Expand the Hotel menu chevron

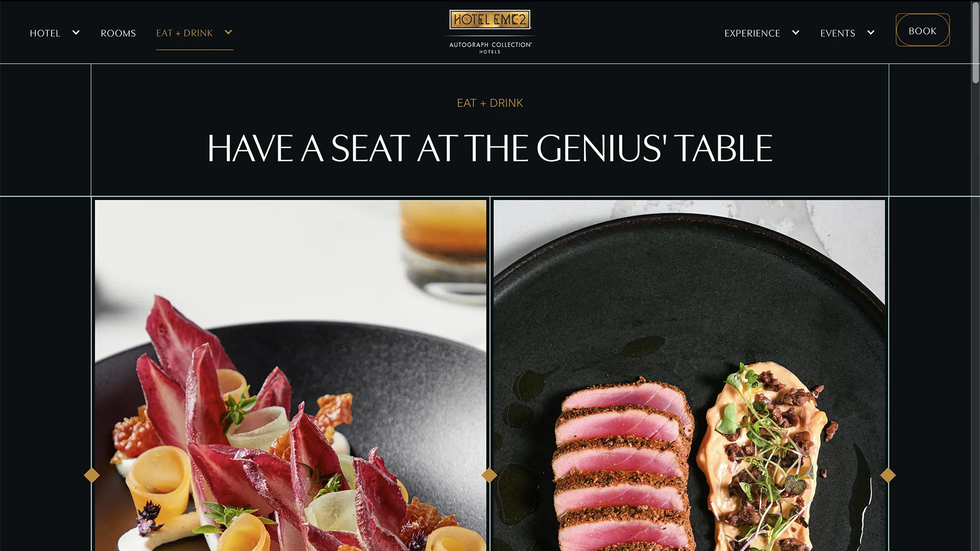pos(76,33)
